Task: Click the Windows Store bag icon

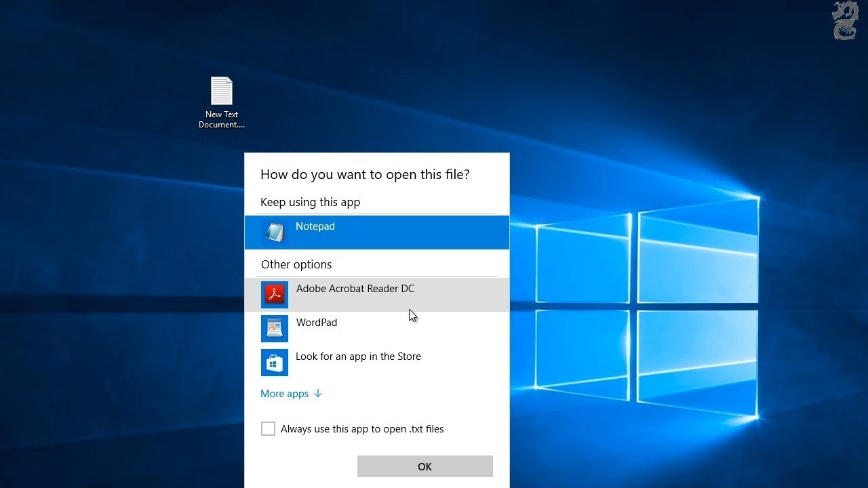Action: 275,363
